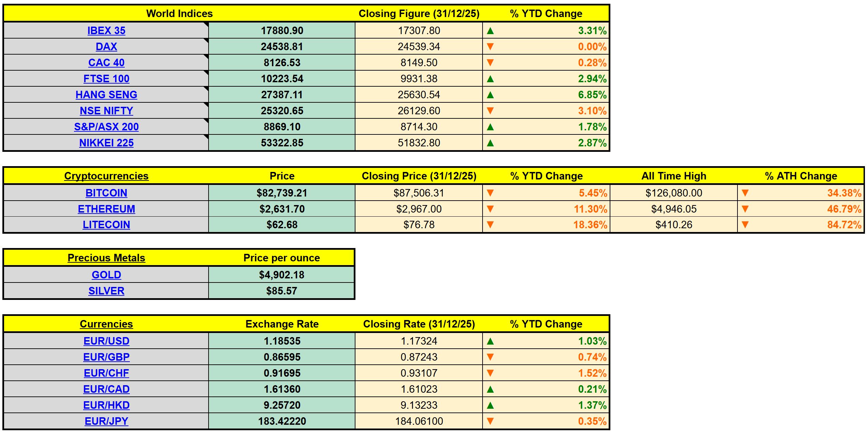868x435 pixels.
Task: Click the orange down arrow for DAX
Action: pyautogui.click(x=490, y=47)
